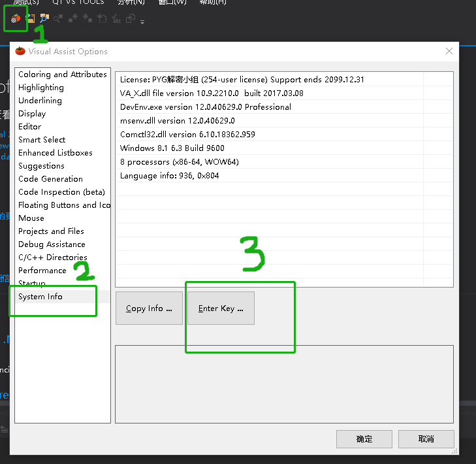Click the Windows 8.1 Build 9600 row
The width and height of the screenshot is (476, 464).
[284, 148]
